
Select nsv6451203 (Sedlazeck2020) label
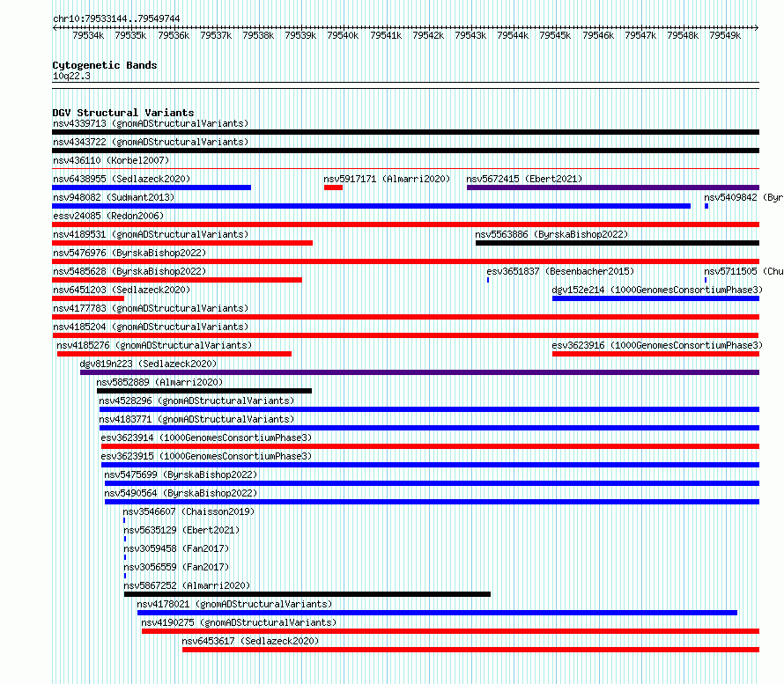pos(122,290)
